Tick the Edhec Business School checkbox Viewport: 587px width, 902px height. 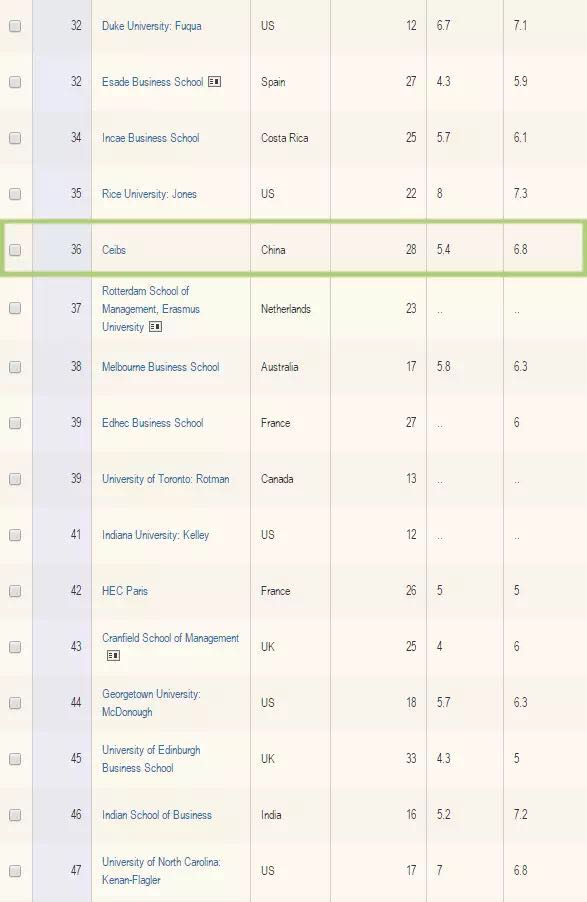[16, 423]
